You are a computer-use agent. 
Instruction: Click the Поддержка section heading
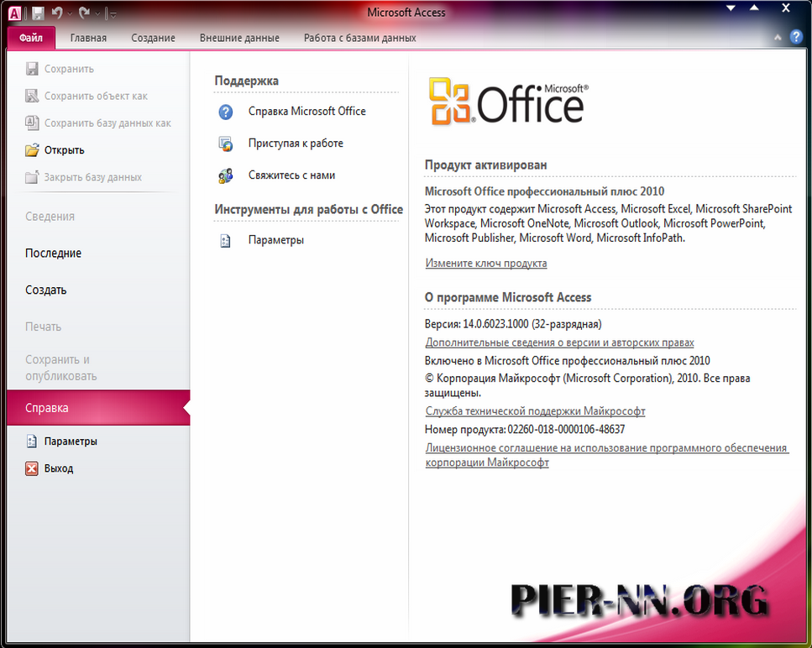247,81
